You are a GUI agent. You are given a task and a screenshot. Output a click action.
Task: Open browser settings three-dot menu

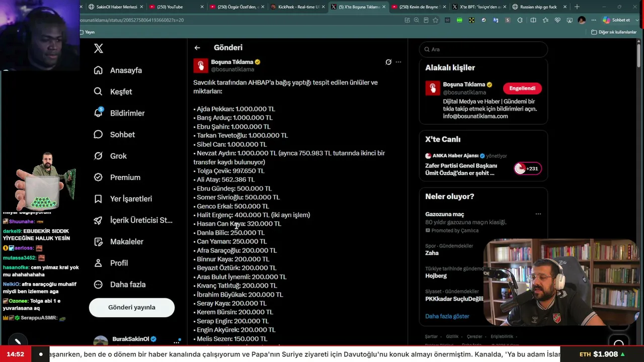[x=594, y=20]
